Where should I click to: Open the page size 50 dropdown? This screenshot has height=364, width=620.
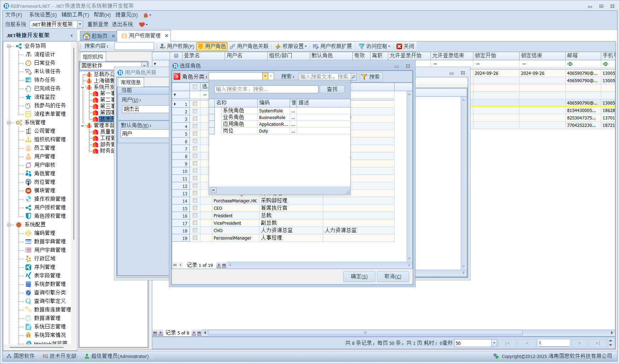coord(494,343)
